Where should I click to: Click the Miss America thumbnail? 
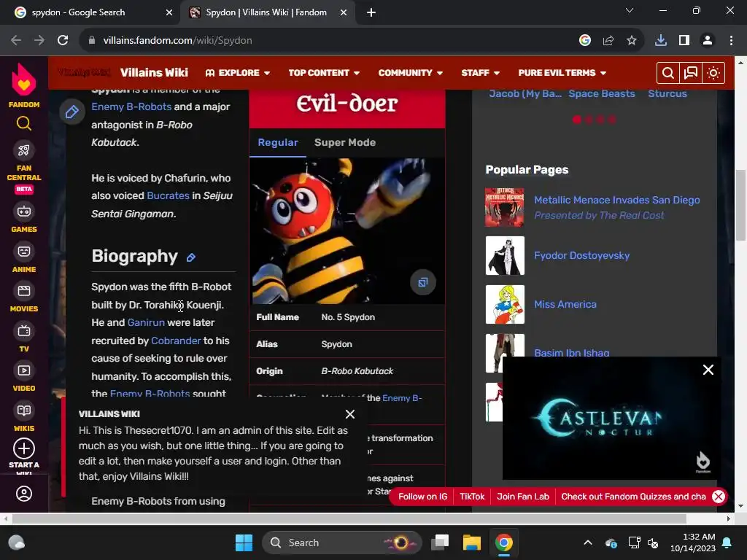pos(505,304)
